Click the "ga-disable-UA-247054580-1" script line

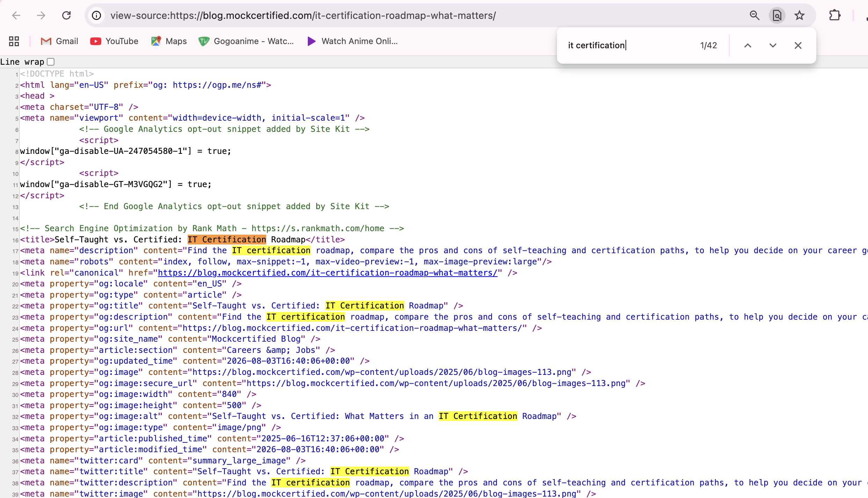pos(125,151)
